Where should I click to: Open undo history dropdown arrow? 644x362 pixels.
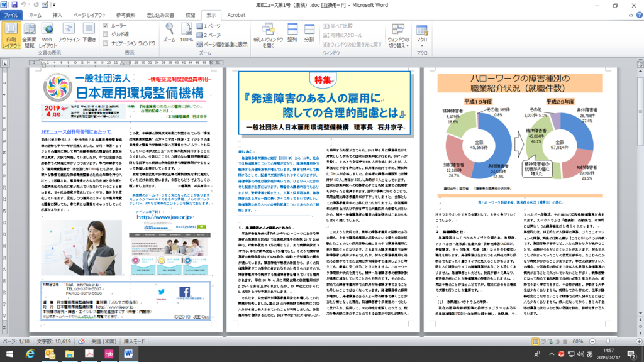[x=29, y=5]
